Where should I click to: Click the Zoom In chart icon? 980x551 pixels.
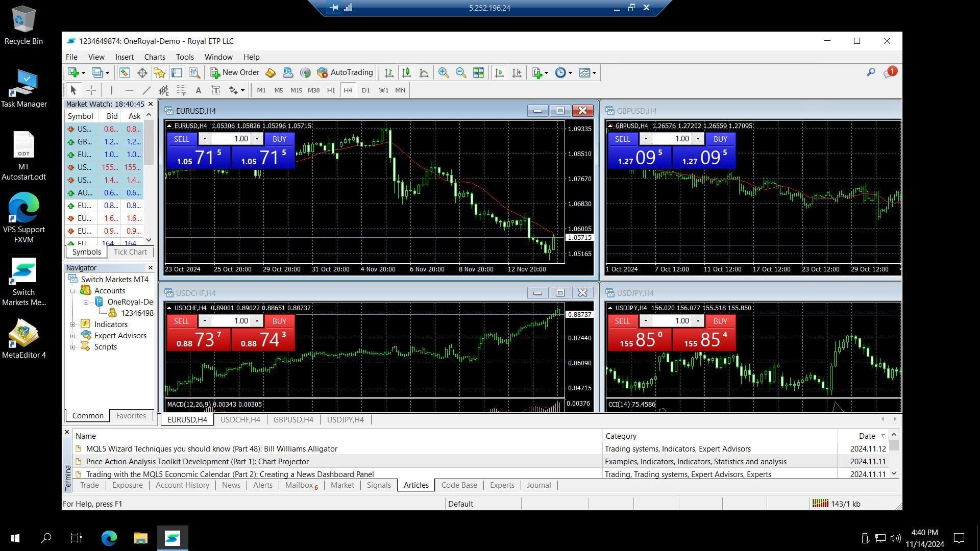(x=443, y=72)
